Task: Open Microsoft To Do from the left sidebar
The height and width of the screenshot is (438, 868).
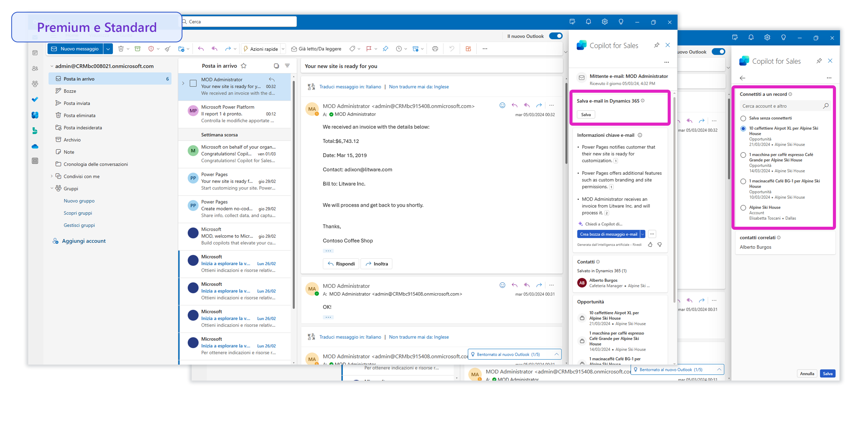Action: (x=35, y=99)
